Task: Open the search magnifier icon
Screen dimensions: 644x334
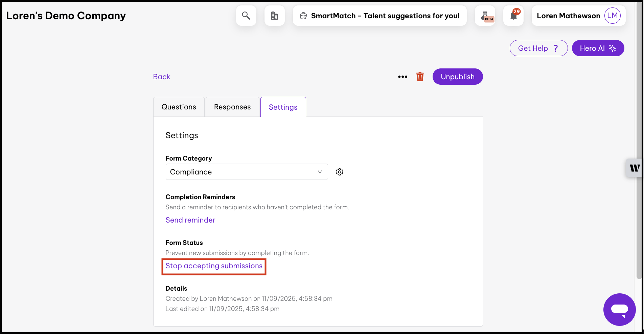Action: tap(246, 16)
